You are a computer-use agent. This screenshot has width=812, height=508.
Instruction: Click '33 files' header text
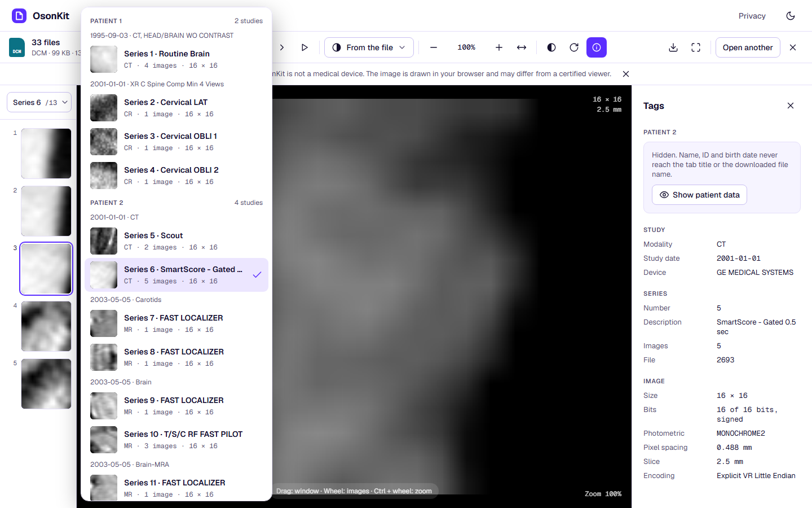pos(46,42)
